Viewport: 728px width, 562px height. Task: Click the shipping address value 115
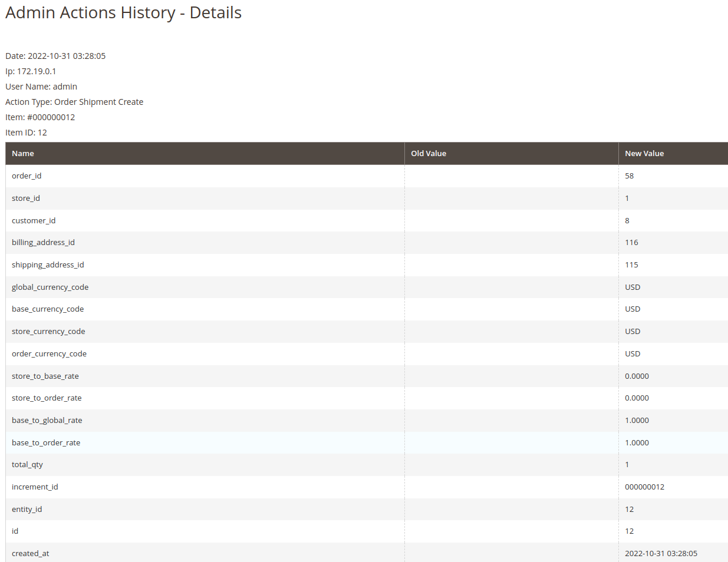pyautogui.click(x=631, y=265)
